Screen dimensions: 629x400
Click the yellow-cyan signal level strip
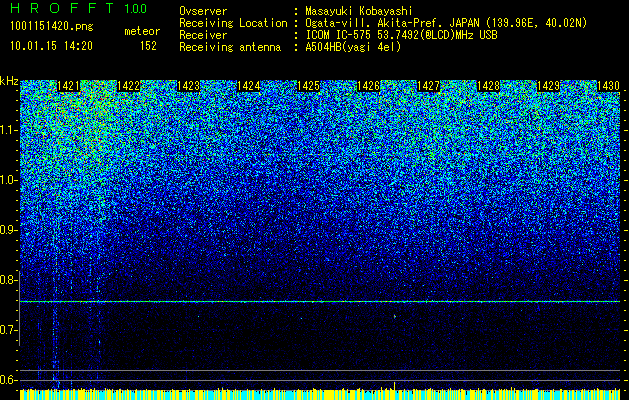pyautogui.click(x=320, y=394)
